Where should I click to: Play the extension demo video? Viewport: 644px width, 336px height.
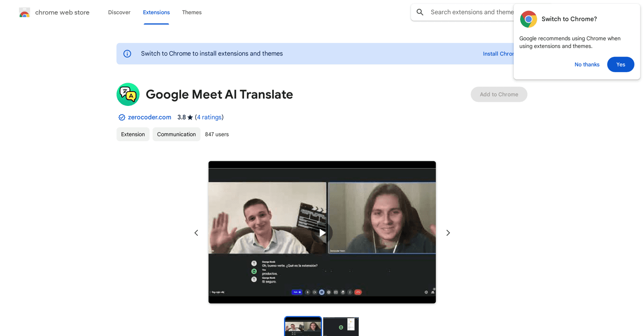pyautogui.click(x=322, y=233)
